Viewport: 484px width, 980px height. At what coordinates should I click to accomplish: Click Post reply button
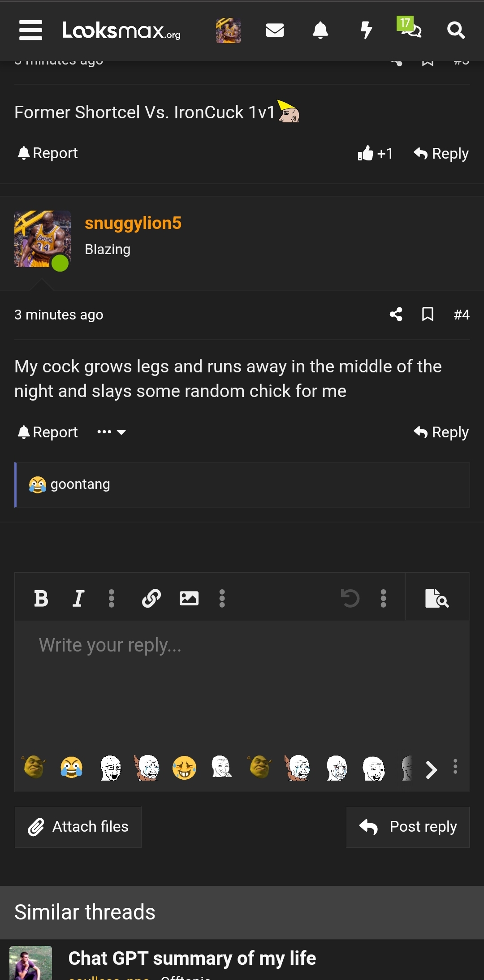pyautogui.click(x=408, y=827)
